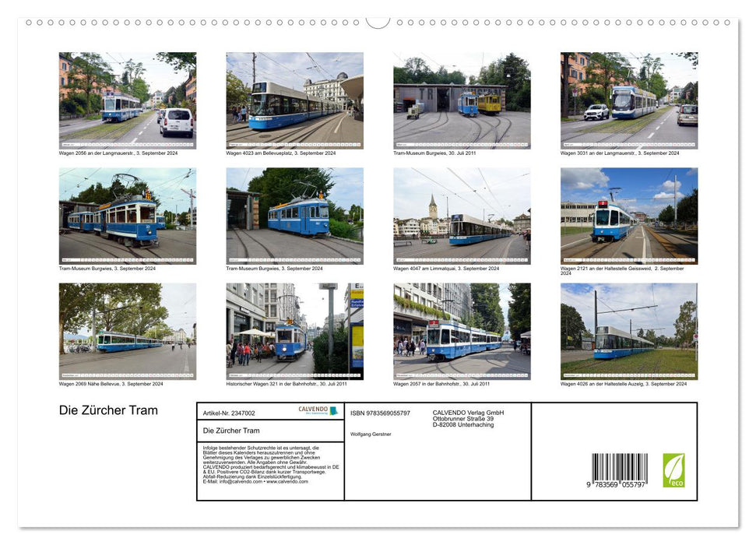Click caption Historischer Wagen 321 in der Bahnhofstr.
756x545 pixels.
click(287, 385)
